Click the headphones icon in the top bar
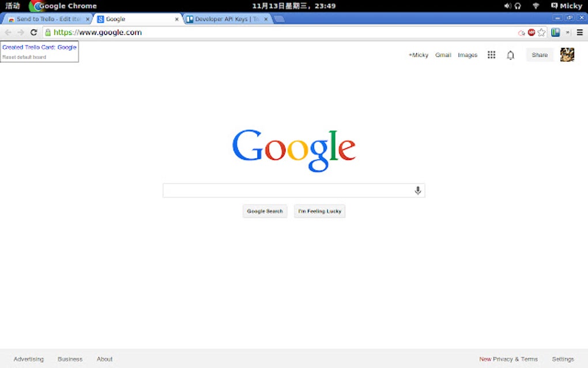 [x=518, y=6]
